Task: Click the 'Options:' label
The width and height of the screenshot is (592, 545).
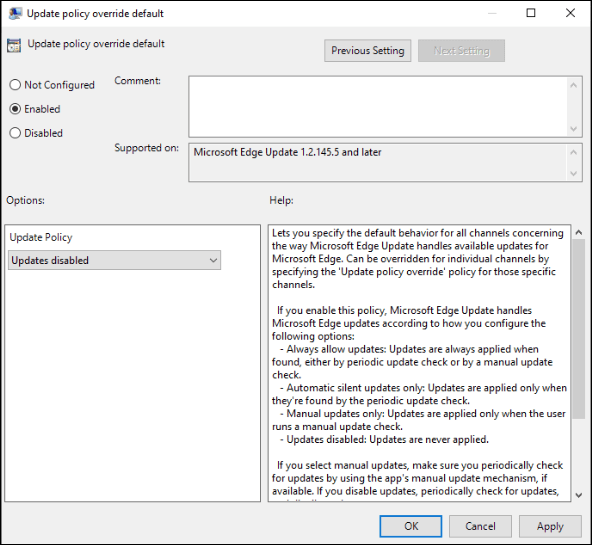Action: point(25,200)
